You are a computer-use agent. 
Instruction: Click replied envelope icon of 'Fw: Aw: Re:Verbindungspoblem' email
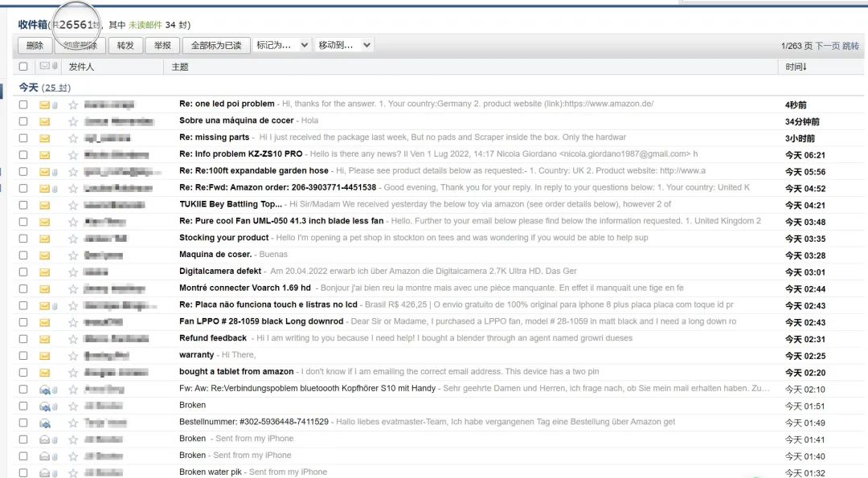(45, 390)
